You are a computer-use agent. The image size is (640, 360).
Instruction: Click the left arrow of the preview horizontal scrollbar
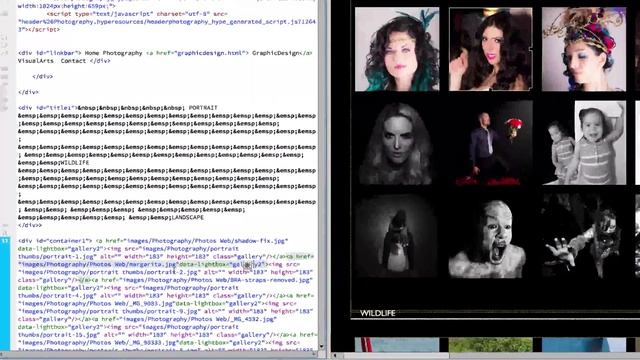pyautogui.click(x=335, y=356)
